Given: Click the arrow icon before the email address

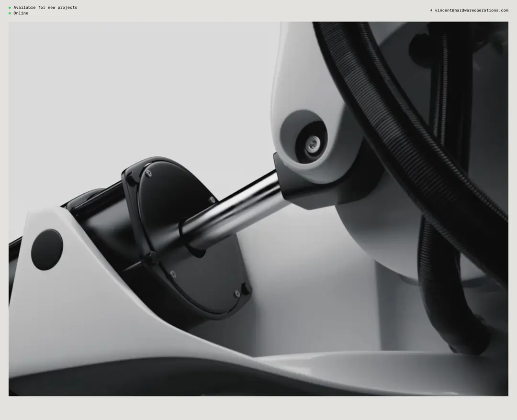Looking at the screenshot, I should [x=431, y=10].
